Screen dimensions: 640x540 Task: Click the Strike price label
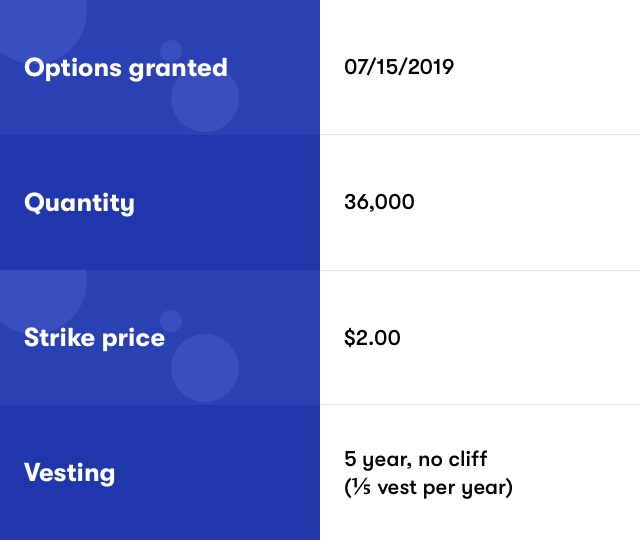point(94,338)
